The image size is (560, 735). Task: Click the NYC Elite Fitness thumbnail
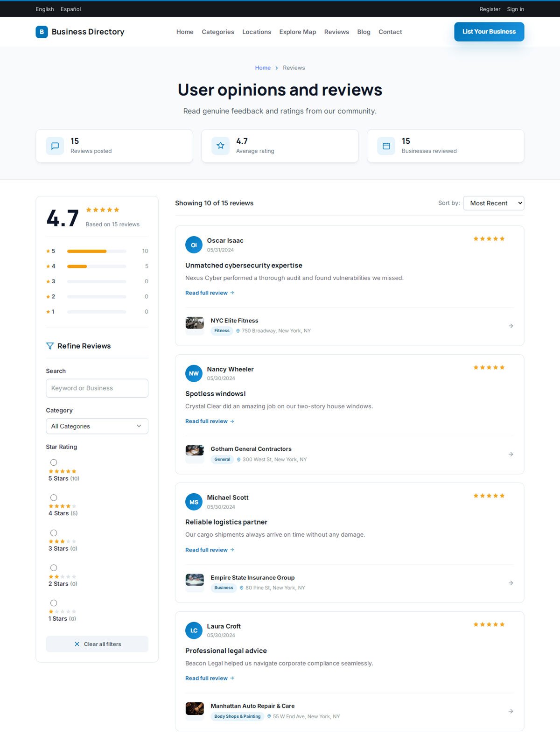(x=195, y=323)
